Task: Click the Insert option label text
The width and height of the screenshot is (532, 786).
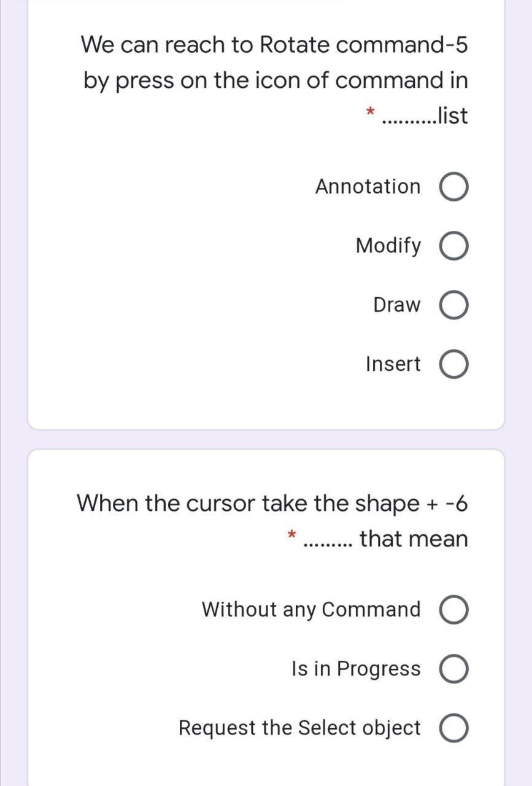Action: (392, 364)
